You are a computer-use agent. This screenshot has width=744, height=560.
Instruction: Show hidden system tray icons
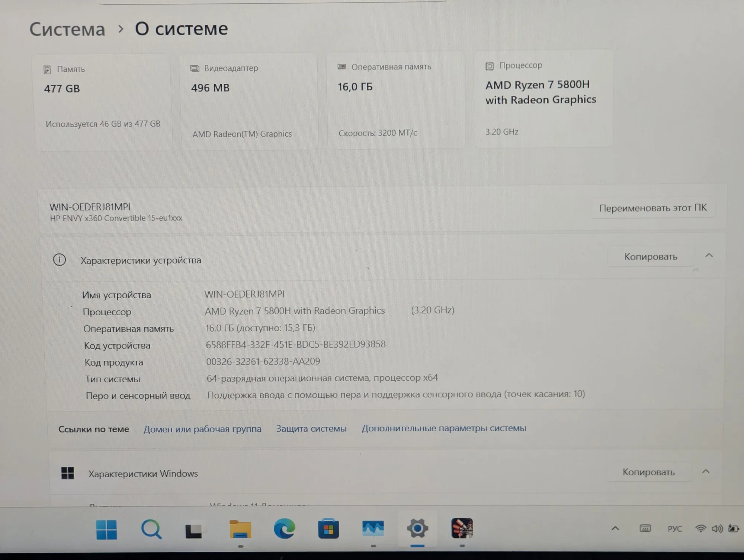coord(615,528)
